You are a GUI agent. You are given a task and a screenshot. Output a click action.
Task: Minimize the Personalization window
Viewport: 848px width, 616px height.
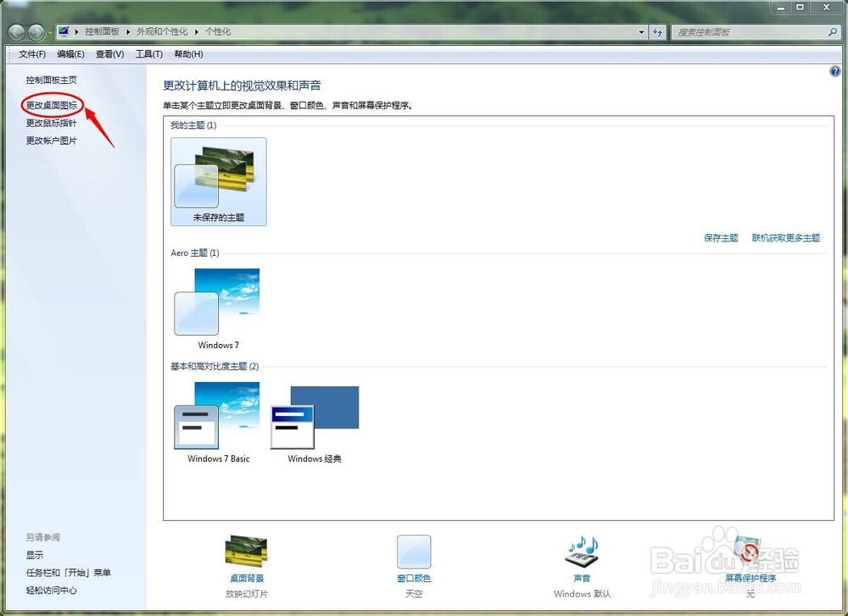(780, 8)
